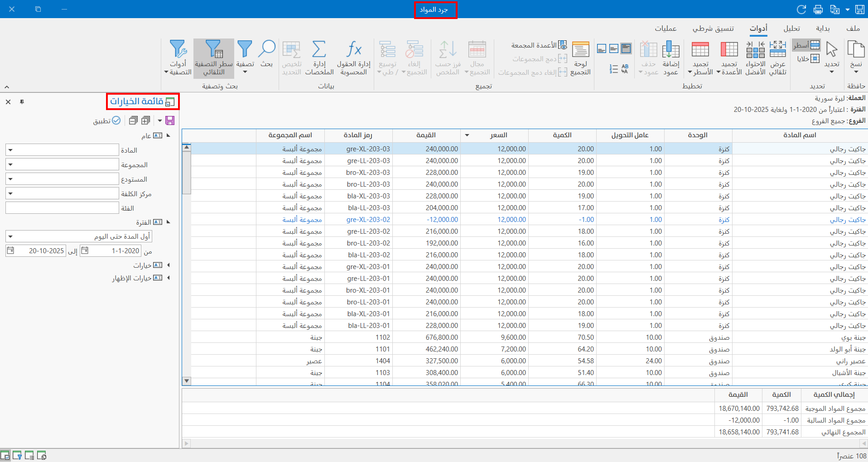Open the search tool in ribbon

pos(267,54)
